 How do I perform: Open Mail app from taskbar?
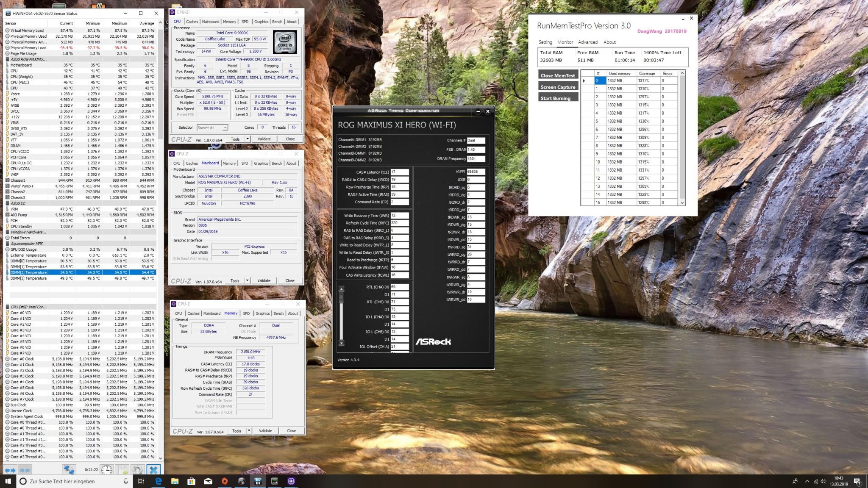point(208,481)
